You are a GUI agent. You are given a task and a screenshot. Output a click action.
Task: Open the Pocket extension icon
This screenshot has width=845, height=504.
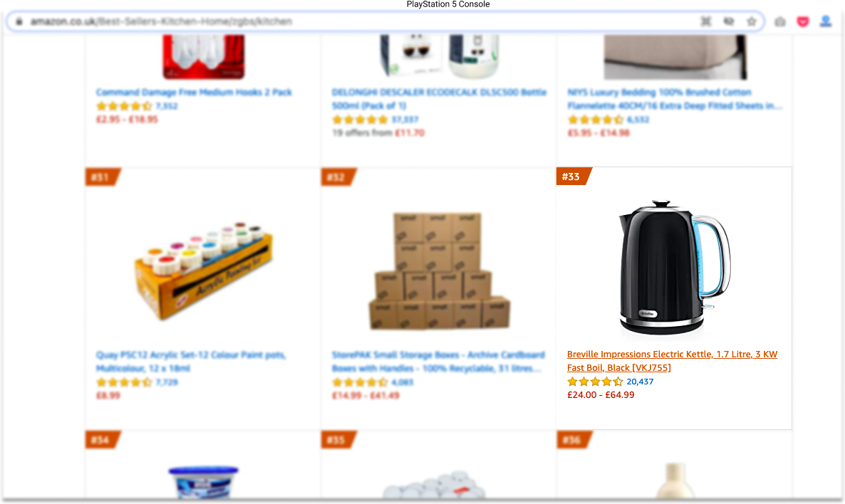click(x=802, y=21)
